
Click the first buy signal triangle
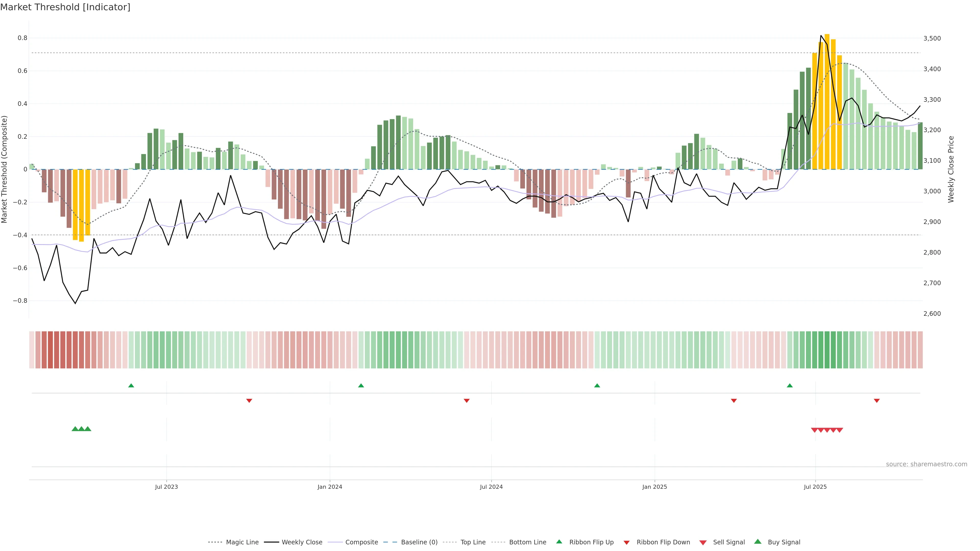(75, 429)
